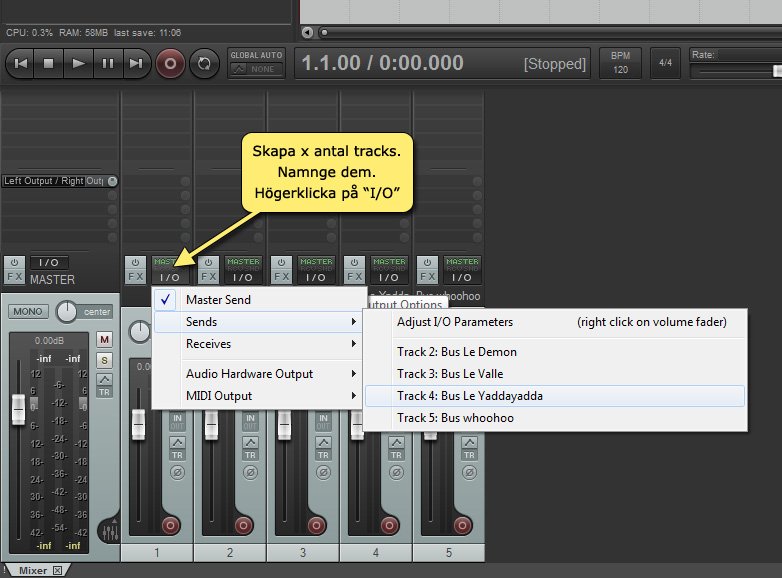
Task: Open track 1 FX button
Action: (135, 276)
